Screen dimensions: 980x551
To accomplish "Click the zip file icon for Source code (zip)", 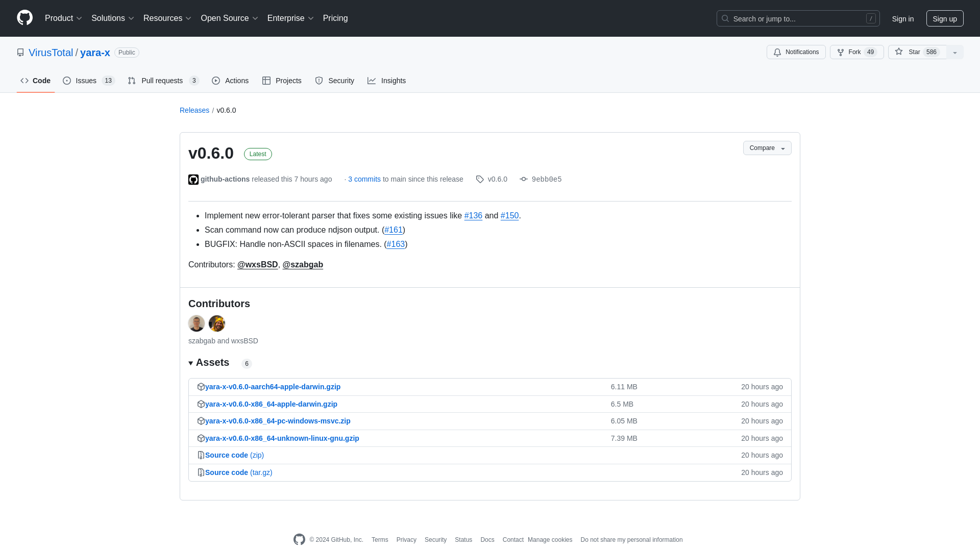I will 201,456.
